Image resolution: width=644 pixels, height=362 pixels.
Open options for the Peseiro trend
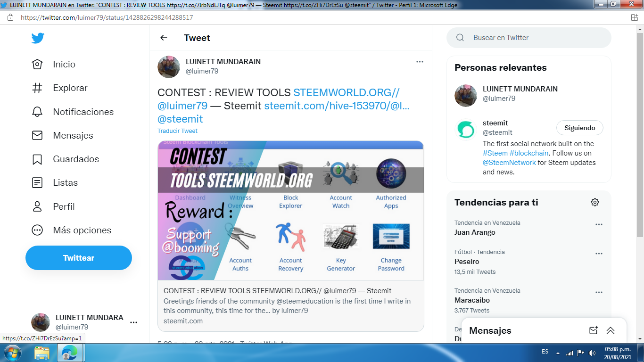[x=599, y=254]
